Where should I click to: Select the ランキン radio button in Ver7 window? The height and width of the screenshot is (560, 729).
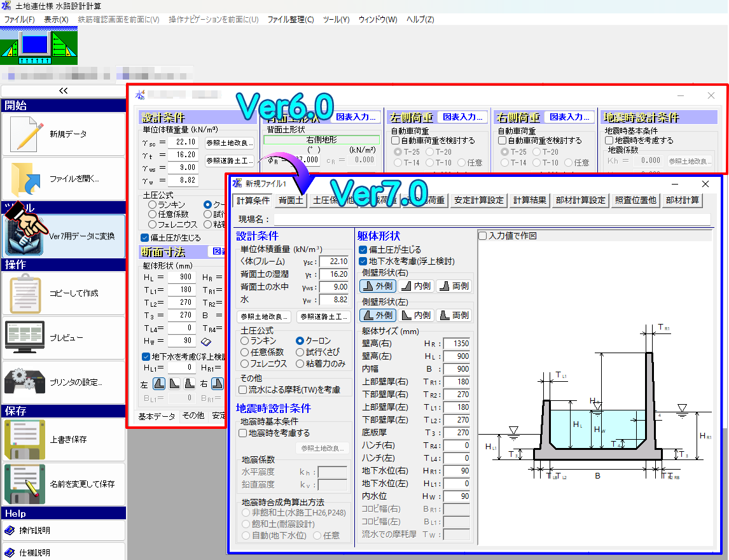pos(245,341)
